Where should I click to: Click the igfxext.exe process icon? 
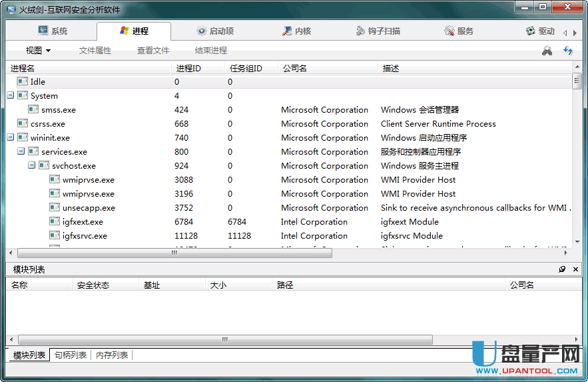click(55, 222)
